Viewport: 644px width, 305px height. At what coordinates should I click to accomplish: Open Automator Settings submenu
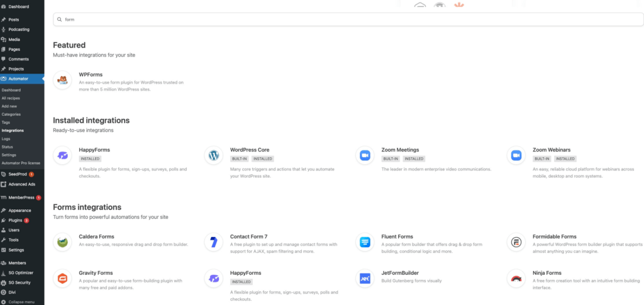(9, 155)
